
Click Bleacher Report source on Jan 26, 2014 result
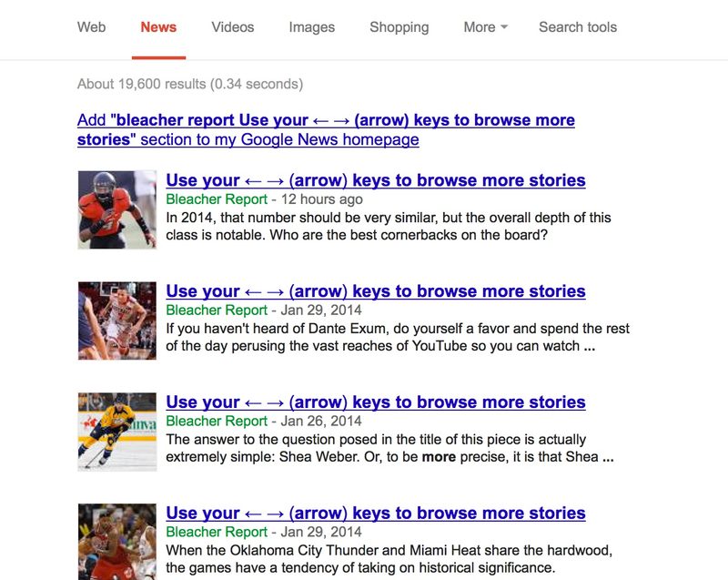(217, 422)
